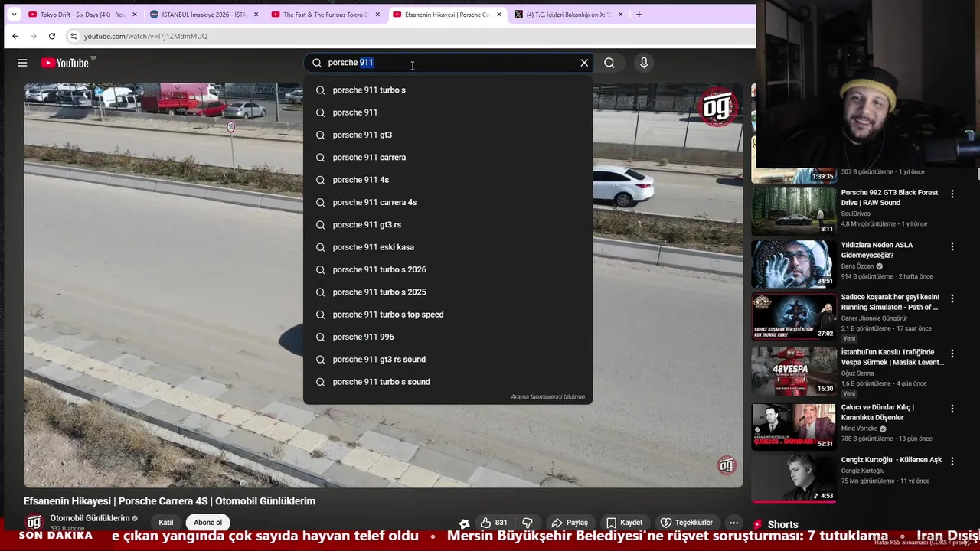
Task: Start voice search with microphone icon
Action: tap(644, 63)
